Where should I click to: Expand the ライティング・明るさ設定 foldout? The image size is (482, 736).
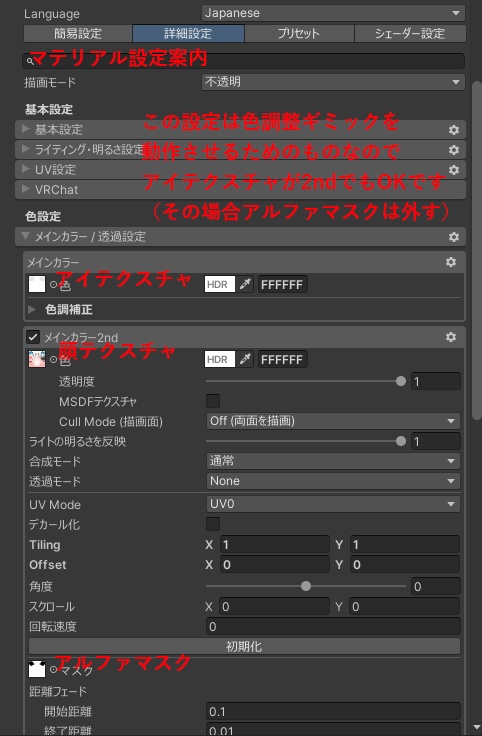[26, 149]
